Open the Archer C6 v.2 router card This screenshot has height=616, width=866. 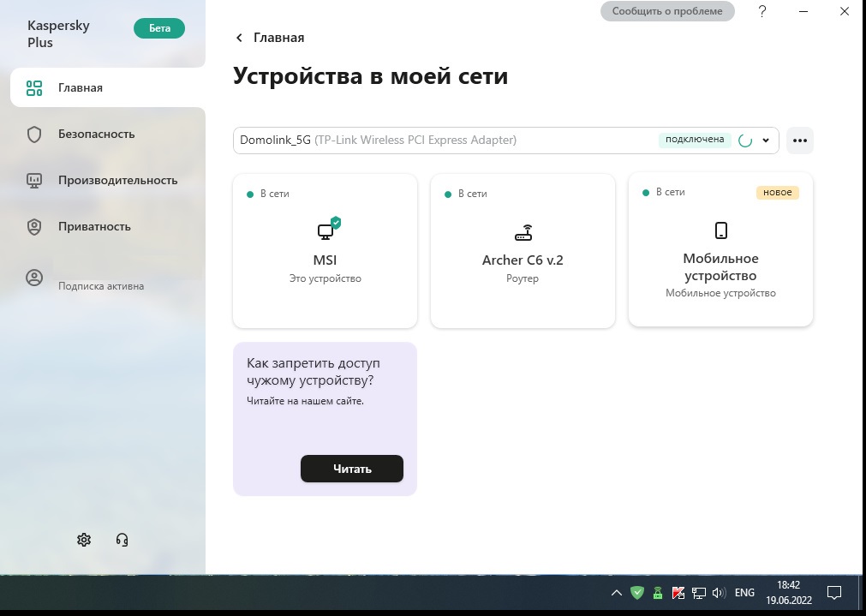[523, 251]
